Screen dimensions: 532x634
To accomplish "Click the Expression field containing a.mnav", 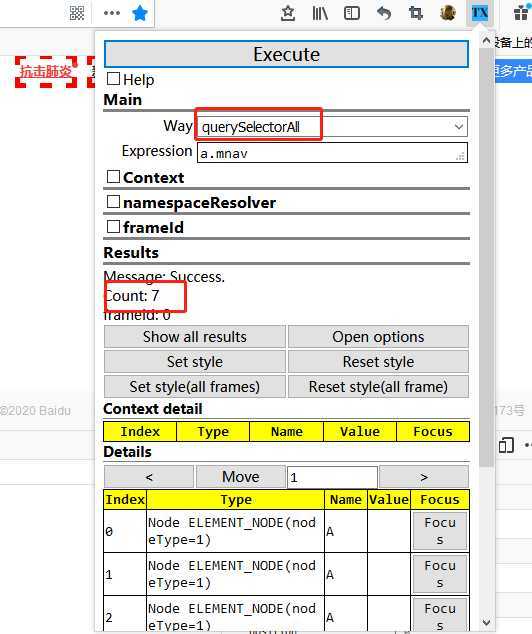I will [332, 153].
